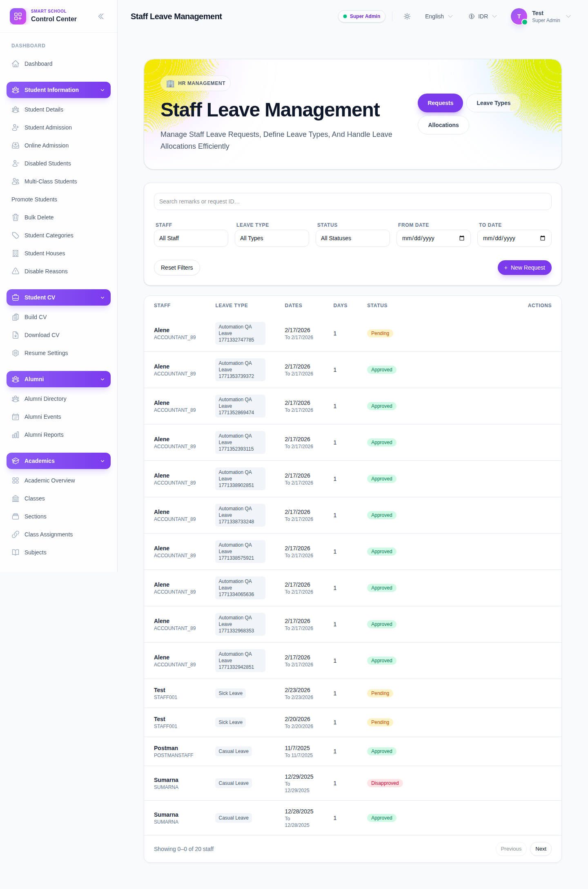Click the Build CV clipboard icon

pos(16,317)
